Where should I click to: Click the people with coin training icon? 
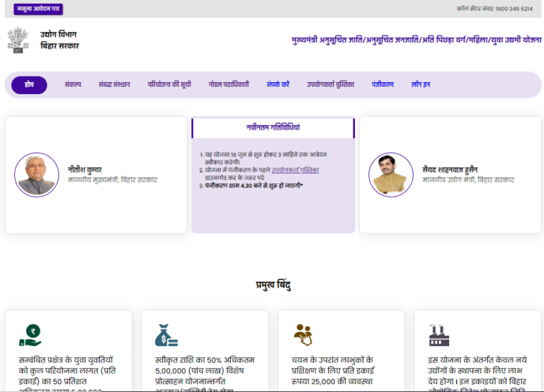[x=303, y=334]
